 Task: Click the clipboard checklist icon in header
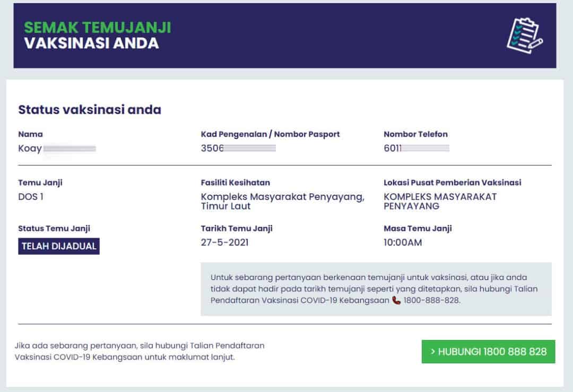(524, 35)
